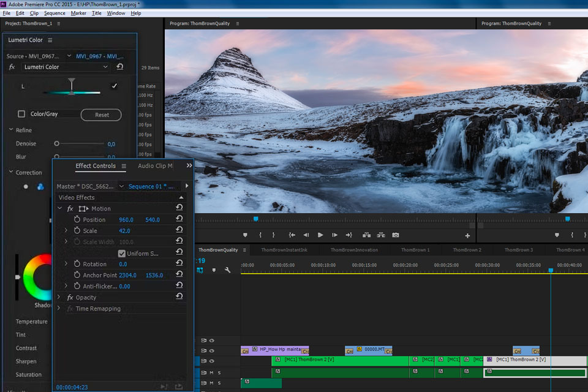Click the Position X value 960.0

(x=126, y=220)
